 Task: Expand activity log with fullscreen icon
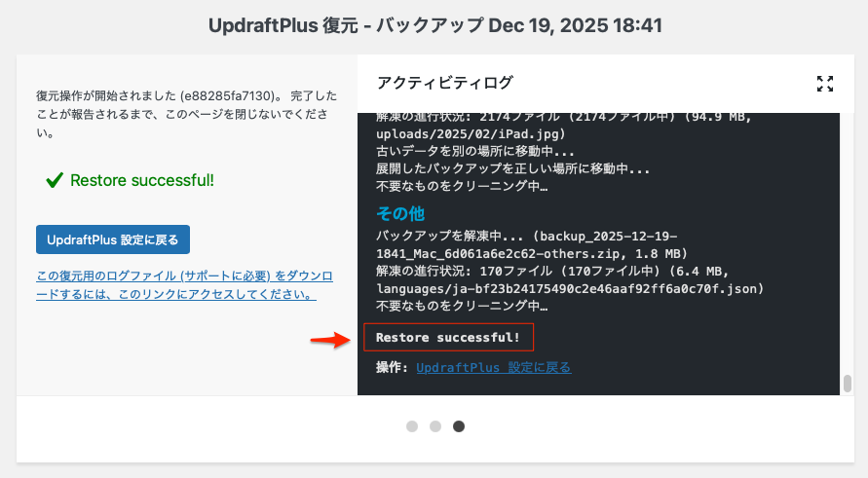tap(825, 84)
